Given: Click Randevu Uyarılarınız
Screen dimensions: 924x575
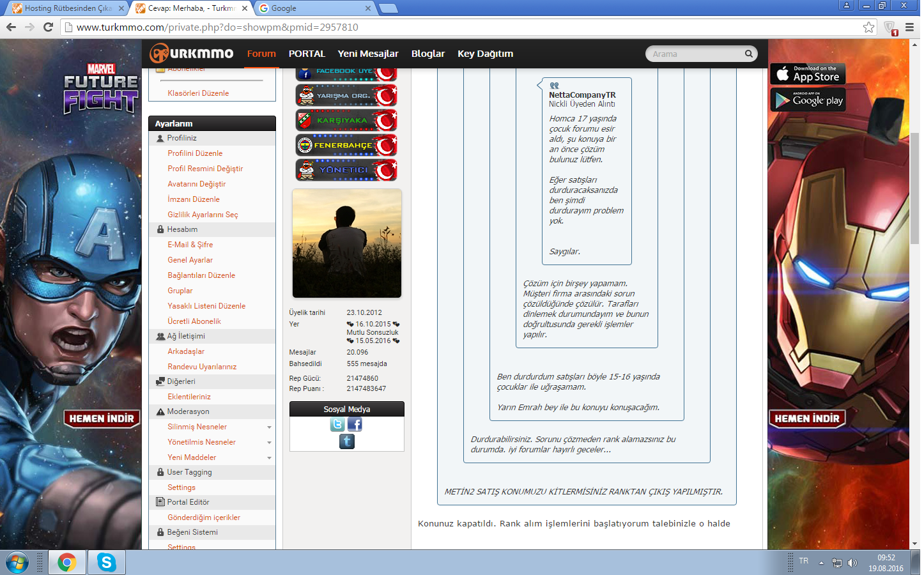Looking at the screenshot, I should pos(202,367).
